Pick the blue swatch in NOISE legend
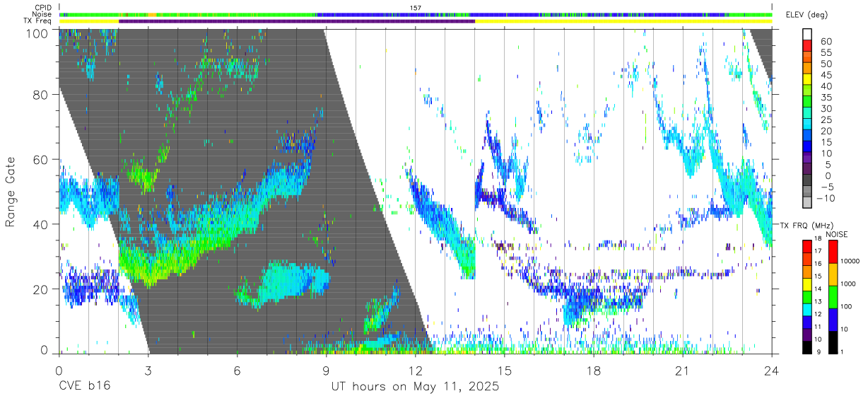Image resolution: width=868 pixels, height=401 pixels. (832, 320)
